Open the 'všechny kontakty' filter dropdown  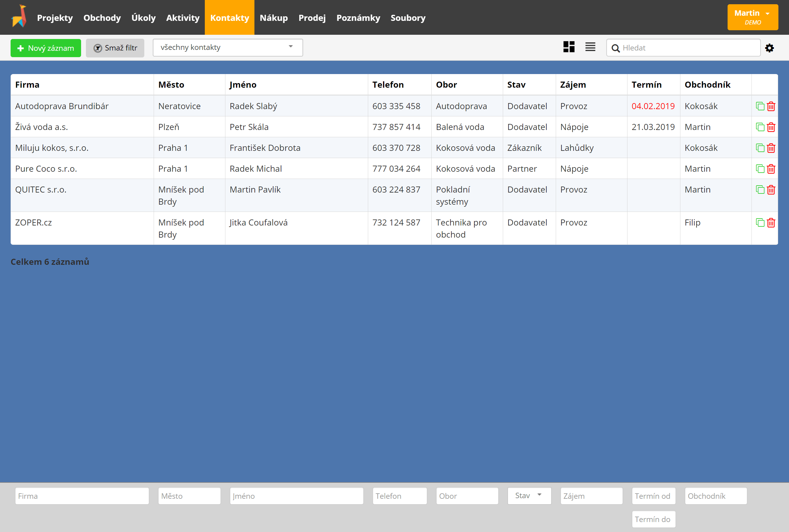tap(228, 47)
